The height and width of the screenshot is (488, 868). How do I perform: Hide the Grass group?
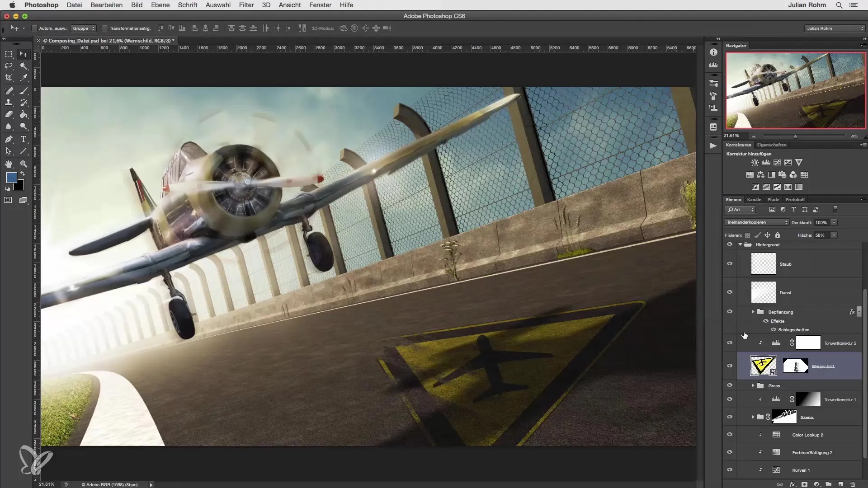730,385
